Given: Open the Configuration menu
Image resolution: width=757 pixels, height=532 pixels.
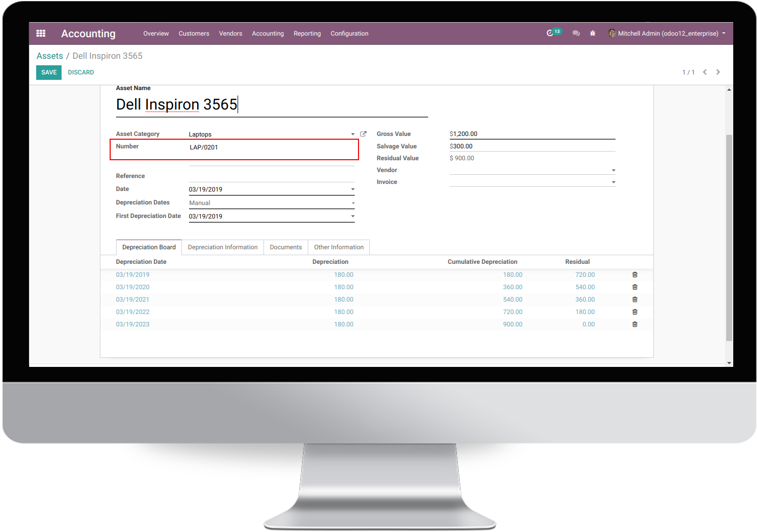Looking at the screenshot, I should [349, 33].
